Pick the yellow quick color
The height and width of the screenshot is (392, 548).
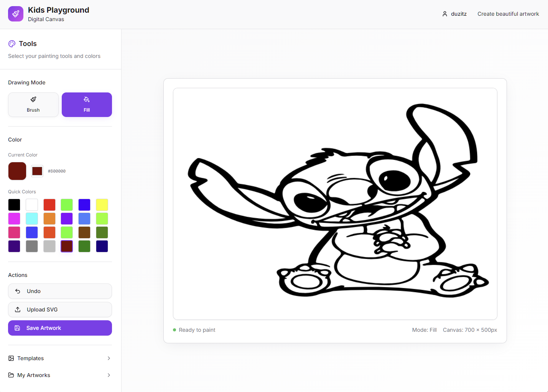click(102, 205)
